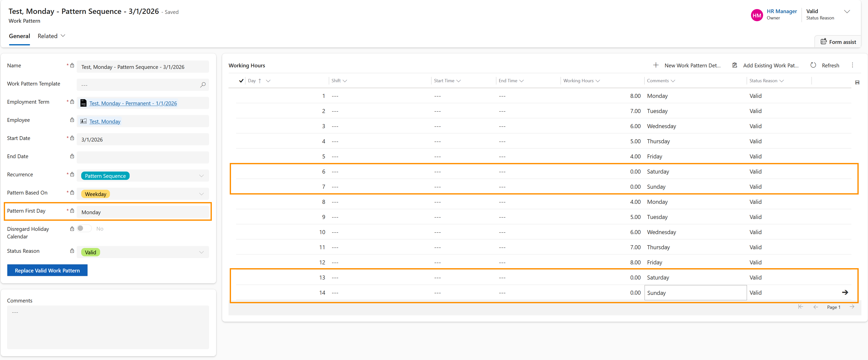Click Add Existing Work Pattern icon
Screen dimensions: 868x360
735,65
